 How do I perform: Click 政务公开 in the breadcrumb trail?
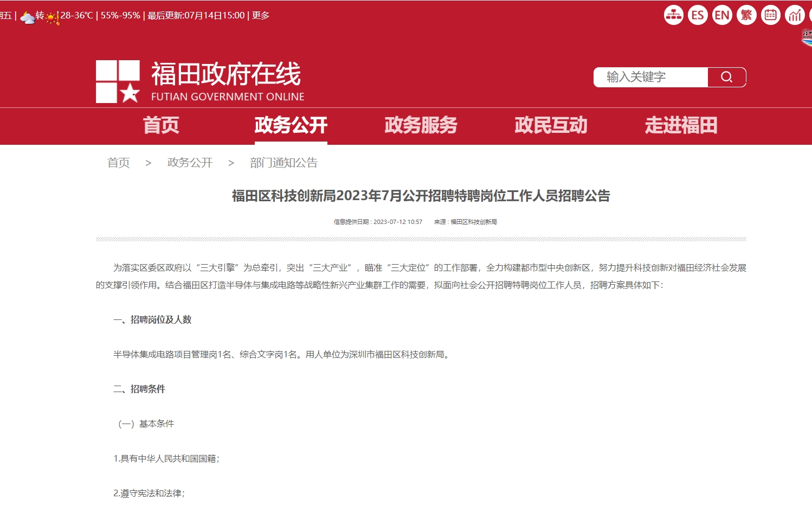click(x=190, y=163)
